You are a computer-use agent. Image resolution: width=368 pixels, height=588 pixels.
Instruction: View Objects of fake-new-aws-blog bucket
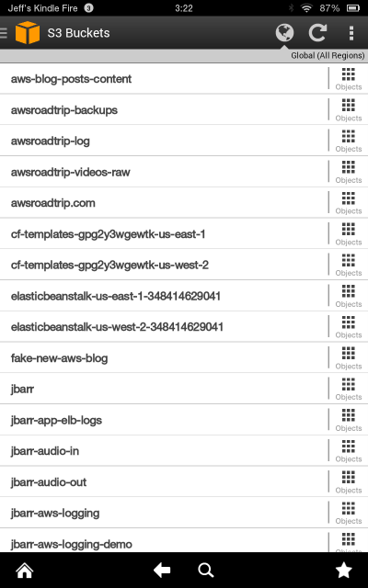[x=349, y=358]
